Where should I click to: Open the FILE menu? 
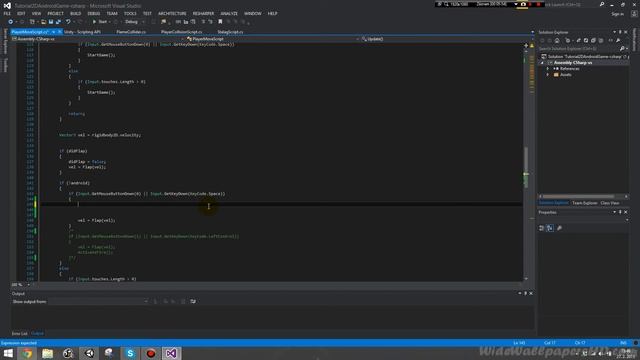coord(7,13)
